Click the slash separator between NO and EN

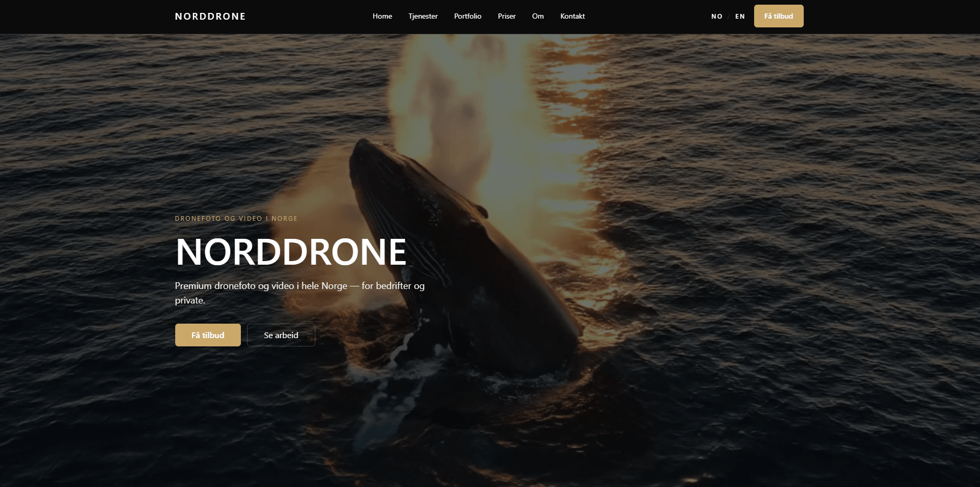pyautogui.click(x=729, y=16)
